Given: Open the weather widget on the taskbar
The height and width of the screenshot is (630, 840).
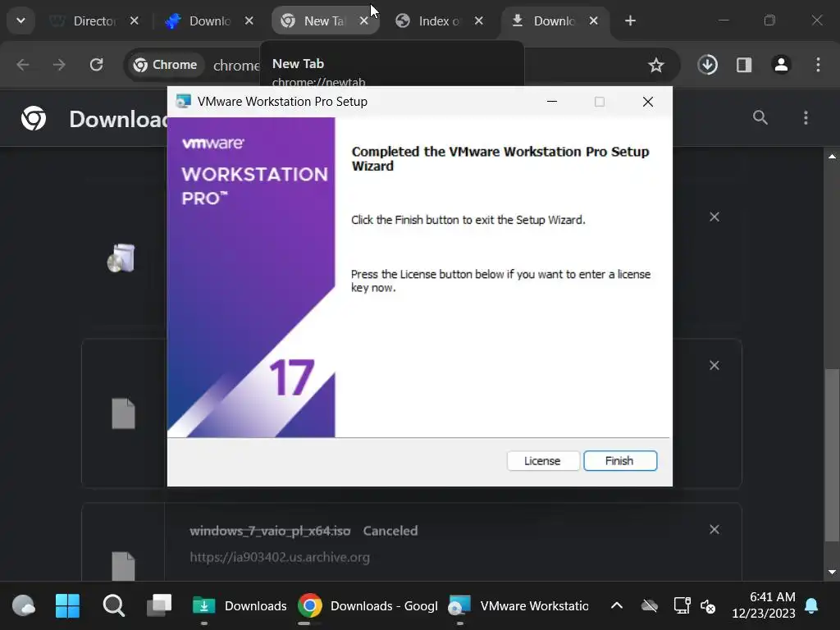Looking at the screenshot, I should pos(23,606).
